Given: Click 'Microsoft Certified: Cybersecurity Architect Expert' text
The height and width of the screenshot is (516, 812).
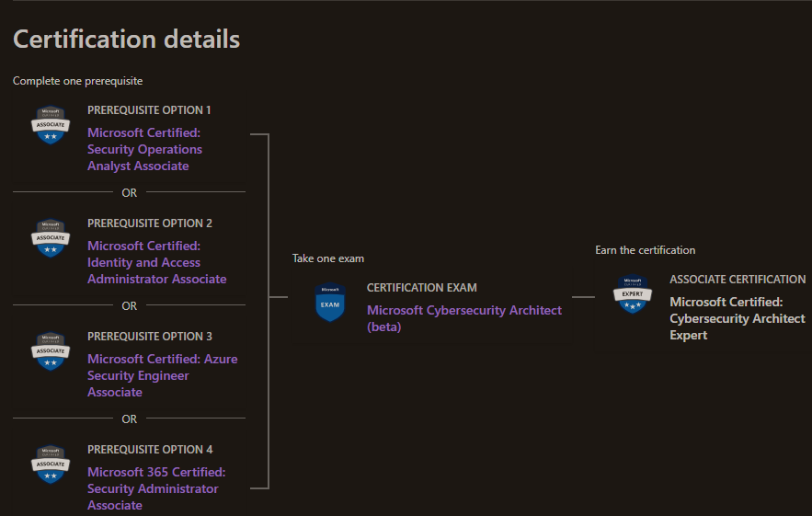Looking at the screenshot, I should pyautogui.click(x=738, y=318).
